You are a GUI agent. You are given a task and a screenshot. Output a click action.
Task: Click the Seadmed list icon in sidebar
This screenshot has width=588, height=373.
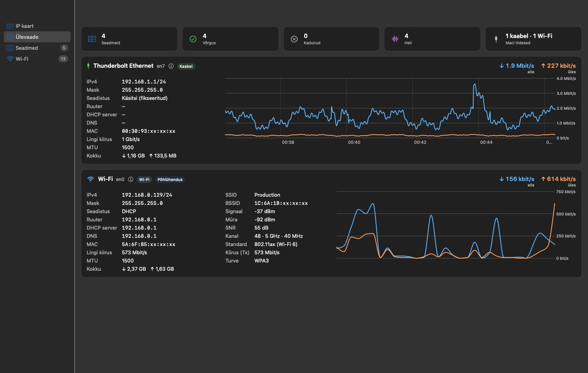[10, 48]
